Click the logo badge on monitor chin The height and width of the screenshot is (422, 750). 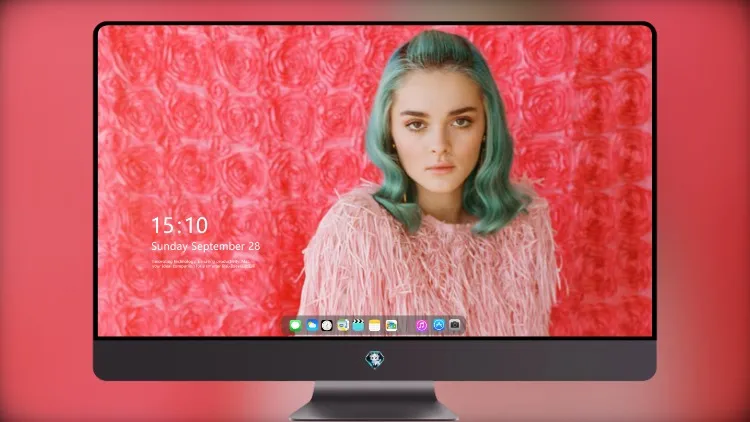[375, 359]
